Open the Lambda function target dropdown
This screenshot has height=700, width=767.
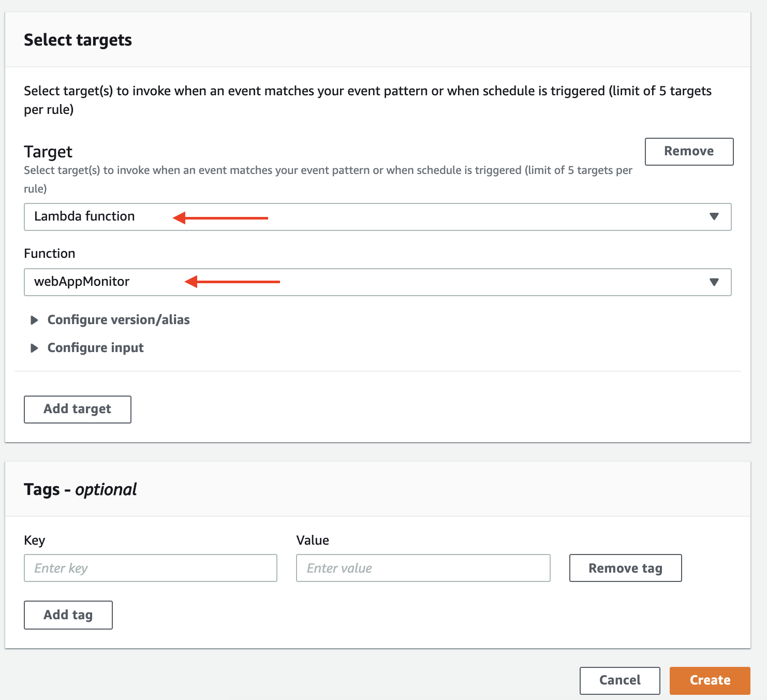(x=377, y=216)
